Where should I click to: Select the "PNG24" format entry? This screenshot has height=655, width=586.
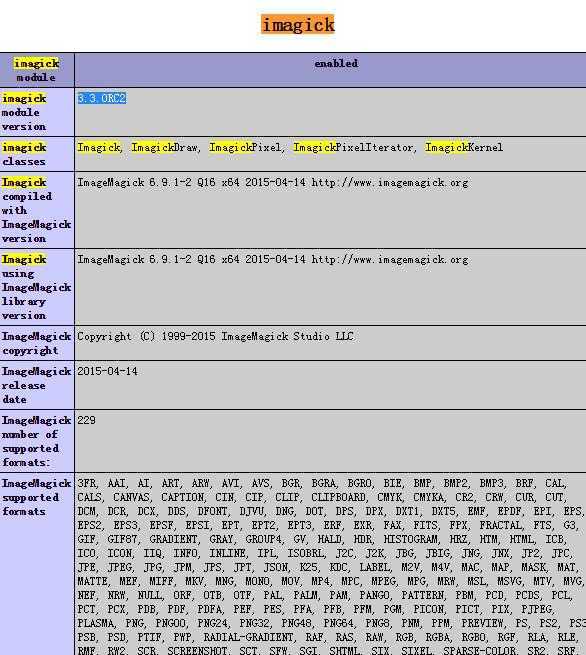[212, 623]
